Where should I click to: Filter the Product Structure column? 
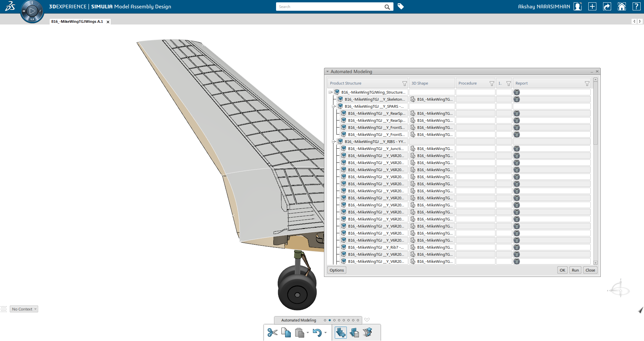pyautogui.click(x=405, y=84)
